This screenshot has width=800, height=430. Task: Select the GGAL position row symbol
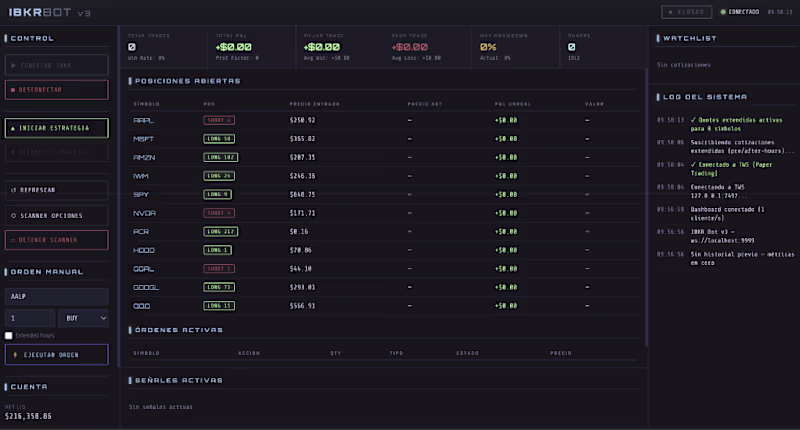143,269
